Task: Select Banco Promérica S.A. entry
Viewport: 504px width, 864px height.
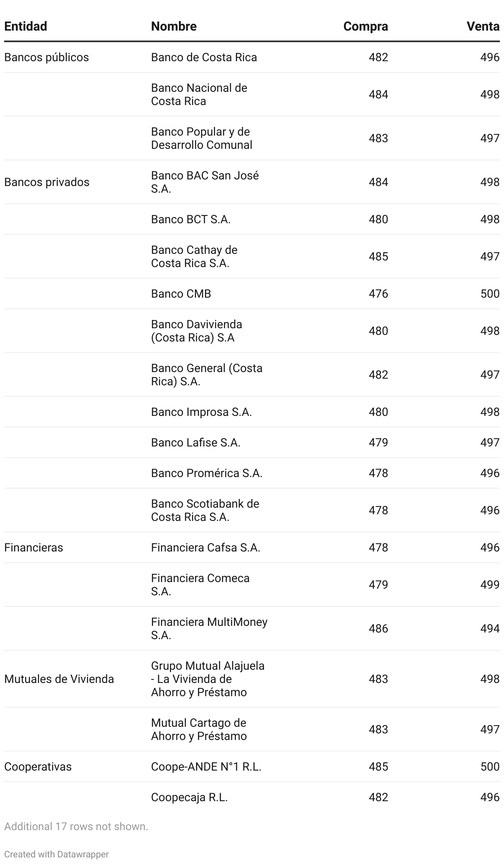Action: (x=207, y=473)
